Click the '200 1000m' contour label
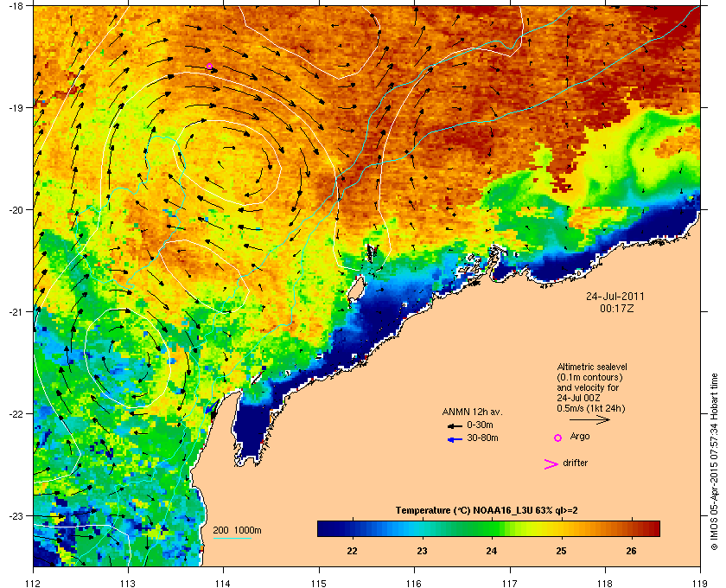This screenshot has width=726, height=588. tap(237, 530)
